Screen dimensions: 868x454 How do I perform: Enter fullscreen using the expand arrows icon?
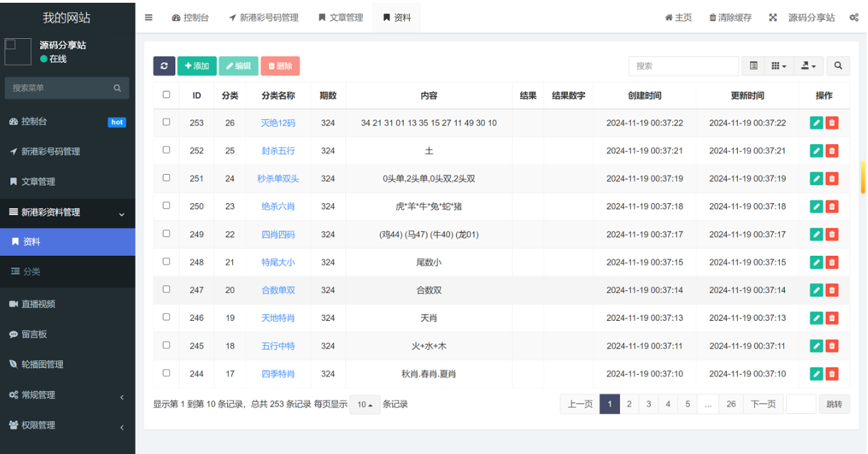click(772, 17)
